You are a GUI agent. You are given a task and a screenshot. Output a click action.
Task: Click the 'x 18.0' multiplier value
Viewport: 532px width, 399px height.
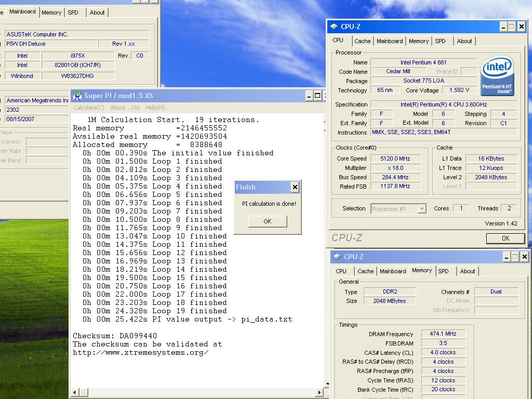pos(395,168)
